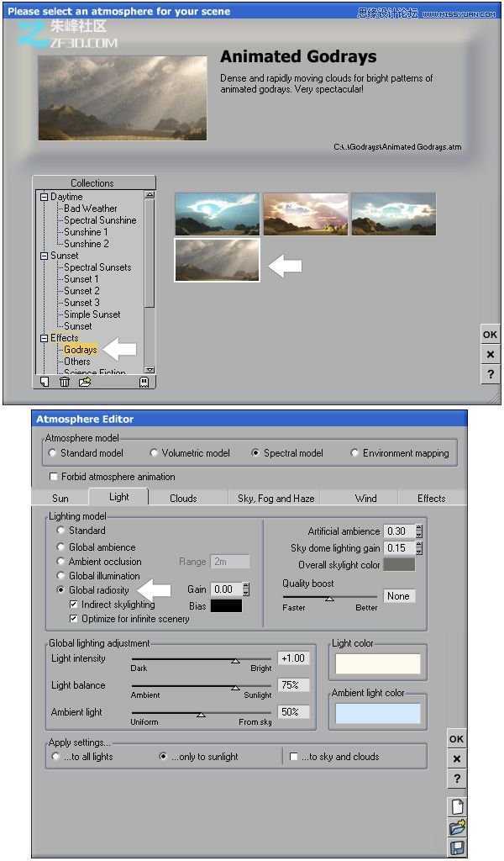The image size is (504, 861).
Task: Toggle Optimize for infinite scenery
Action: click(73, 618)
